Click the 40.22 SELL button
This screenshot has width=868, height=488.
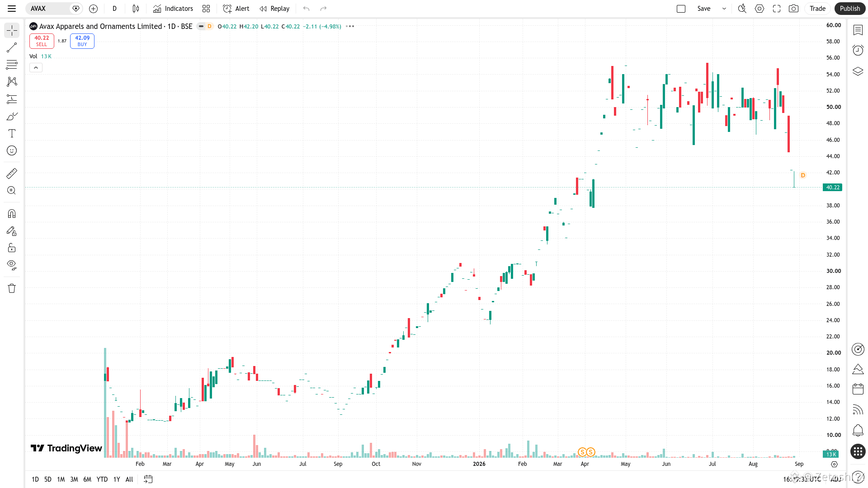coord(42,41)
